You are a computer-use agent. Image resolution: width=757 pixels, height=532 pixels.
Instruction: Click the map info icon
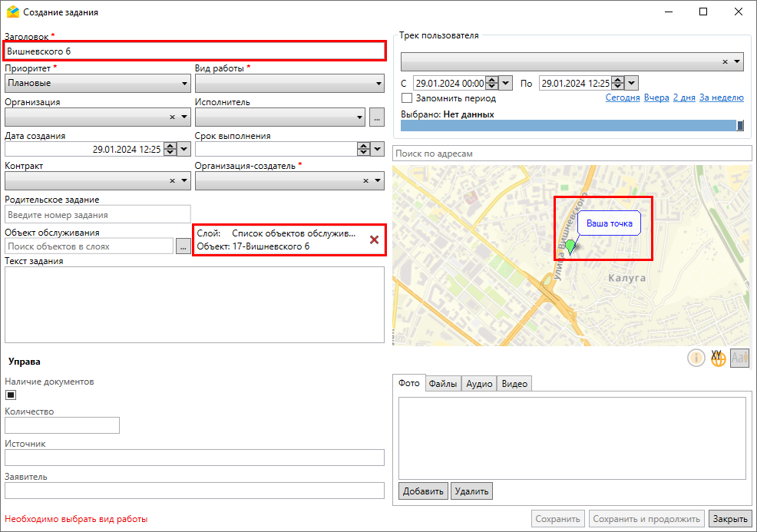pos(696,358)
